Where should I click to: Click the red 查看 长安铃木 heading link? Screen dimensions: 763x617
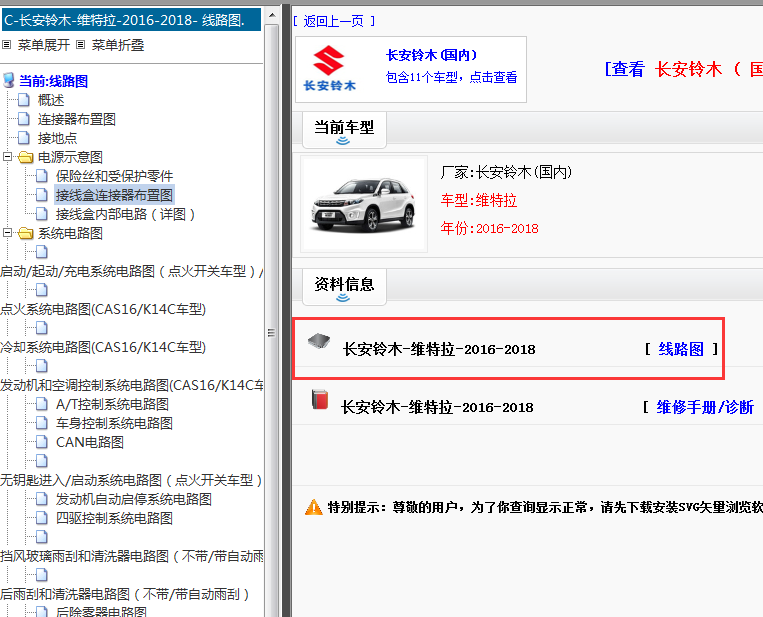pos(683,69)
